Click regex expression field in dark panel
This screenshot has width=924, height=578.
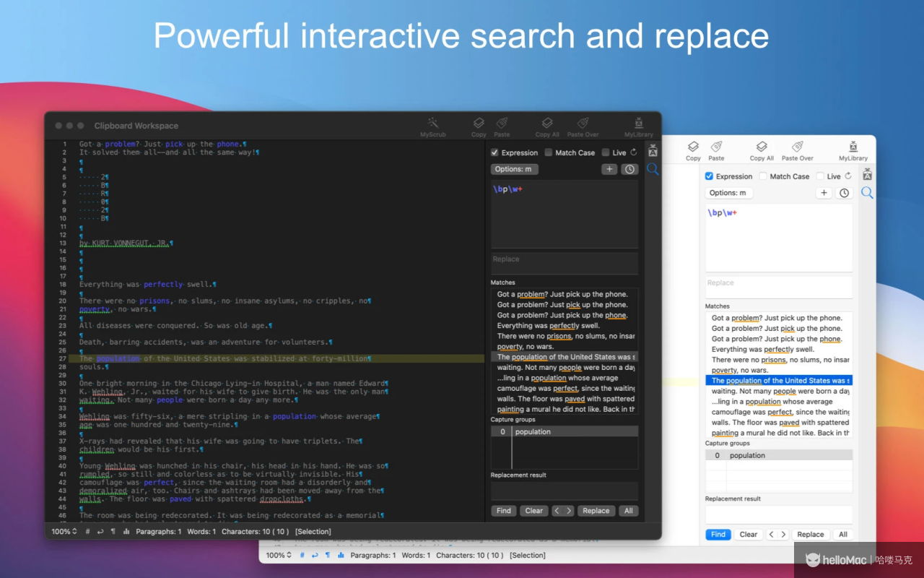pos(565,214)
